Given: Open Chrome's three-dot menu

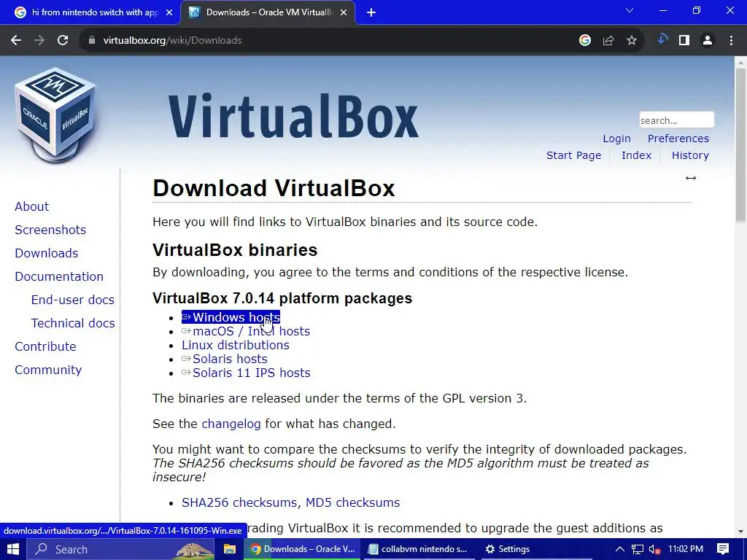Looking at the screenshot, I should point(731,41).
